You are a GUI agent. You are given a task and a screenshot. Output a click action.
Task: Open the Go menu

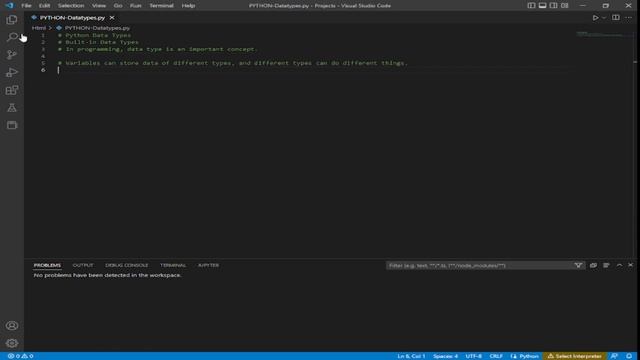tap(118, 6)
